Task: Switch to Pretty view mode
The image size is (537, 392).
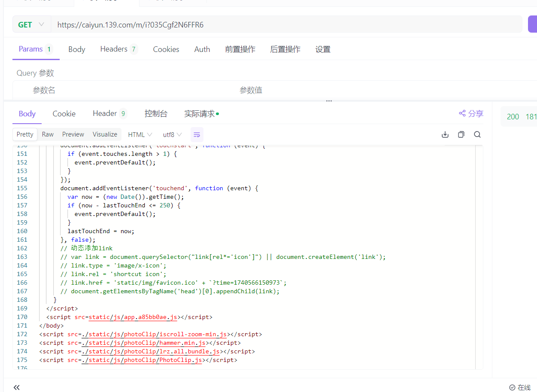Action: (25, 134)
